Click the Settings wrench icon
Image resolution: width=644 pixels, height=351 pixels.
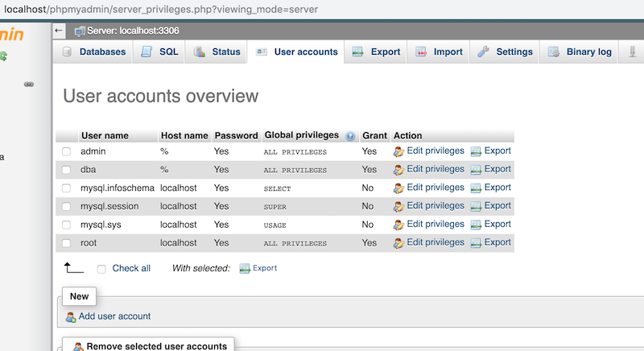click(484, 52)
